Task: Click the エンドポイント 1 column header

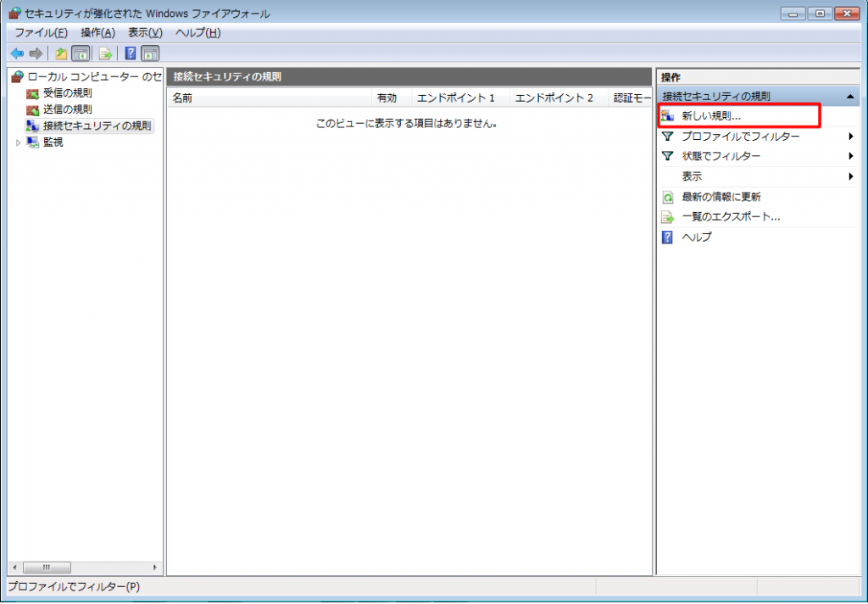Action: point(460,98)
